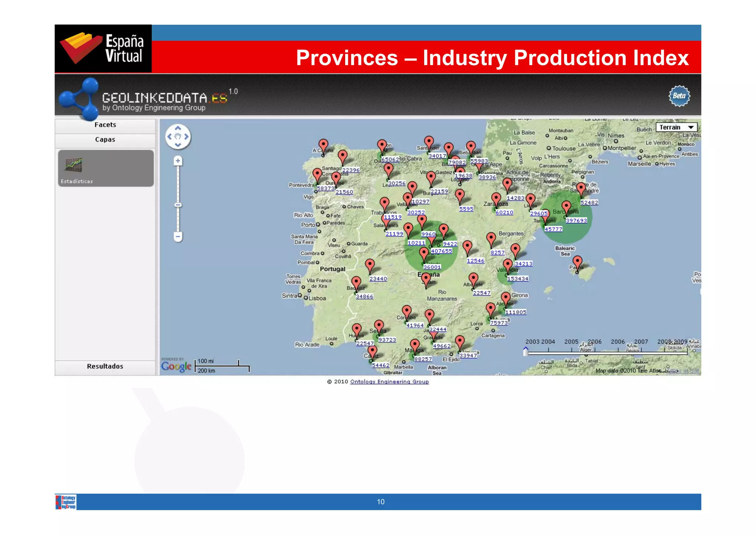This screenshot has height=535, width=756.
Task: Click the map marker pin at A Coruña
Action: pos(323,146)
